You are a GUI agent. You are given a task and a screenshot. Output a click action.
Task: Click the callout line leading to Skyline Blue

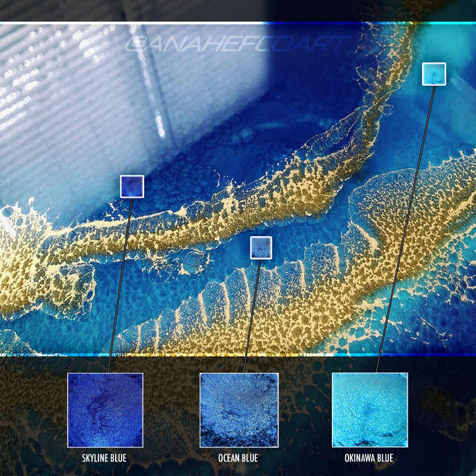120,284
